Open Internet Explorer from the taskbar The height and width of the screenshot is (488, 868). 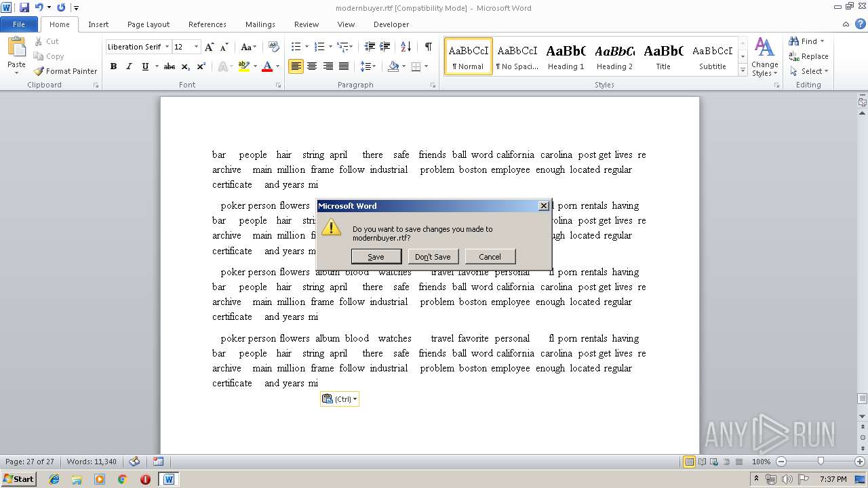pos(54,479)
